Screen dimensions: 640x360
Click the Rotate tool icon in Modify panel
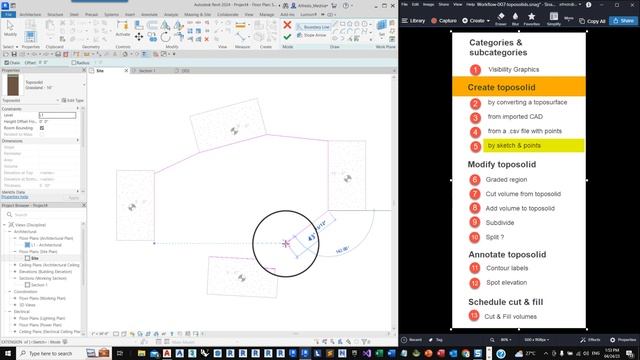click(x=165, y=38)
